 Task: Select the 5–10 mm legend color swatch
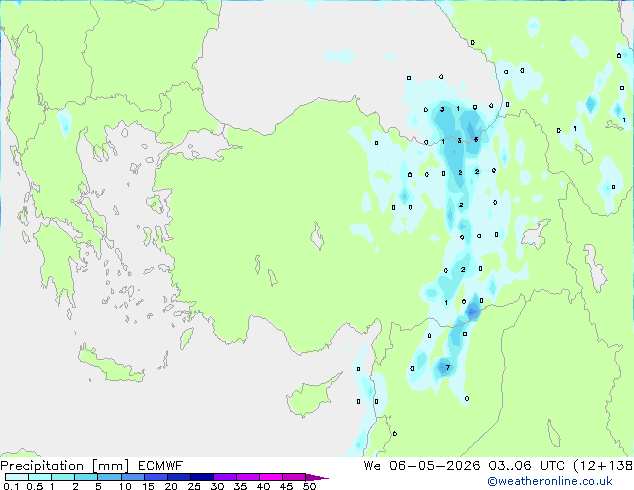pos(109,477)
